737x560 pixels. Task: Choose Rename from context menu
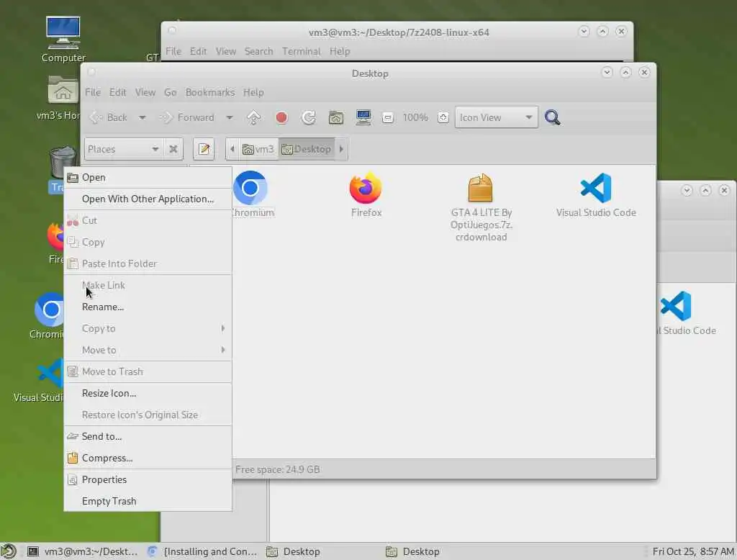pos(148,307)
